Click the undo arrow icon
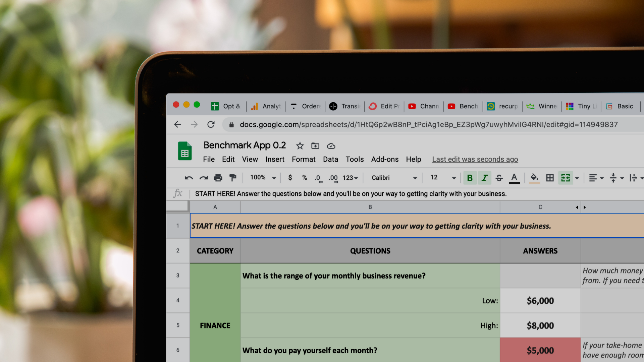644x362 pixels. [x=189, y=178]
